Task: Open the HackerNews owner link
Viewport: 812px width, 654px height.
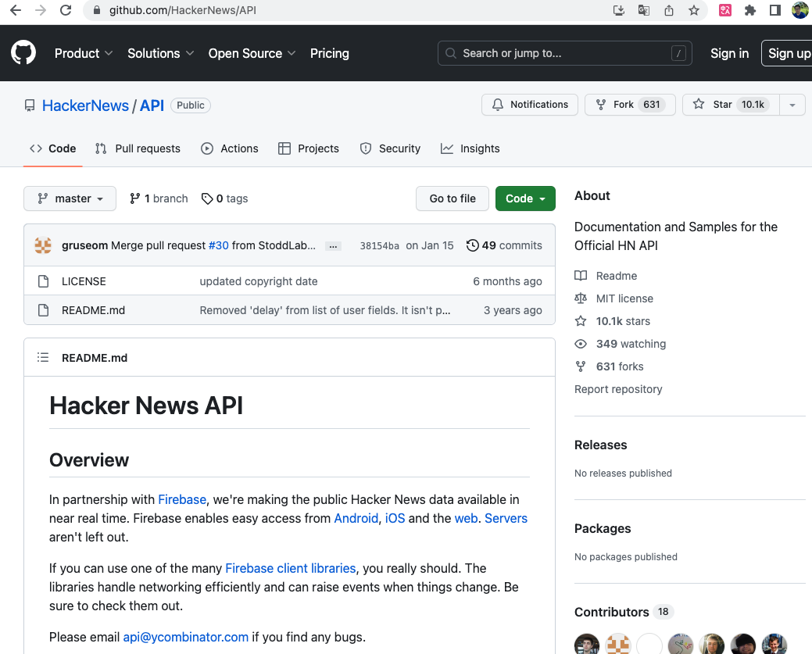Action: coord(85,105)
